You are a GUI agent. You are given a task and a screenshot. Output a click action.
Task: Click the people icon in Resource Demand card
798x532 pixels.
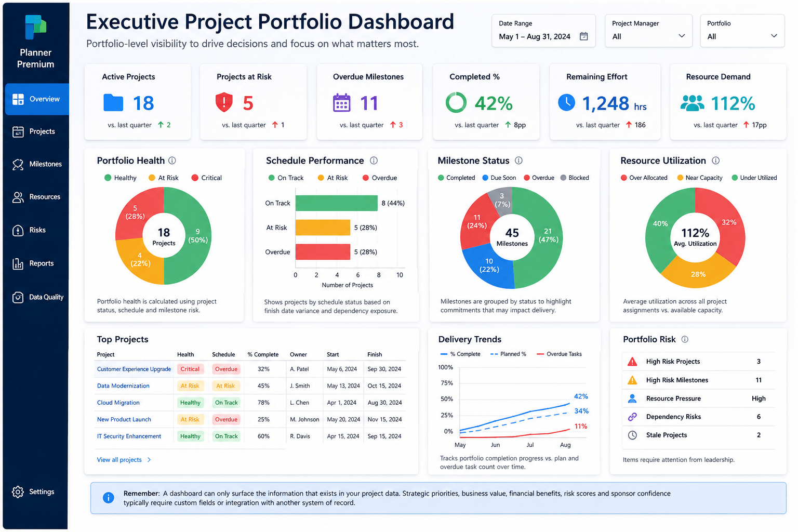coord(693,103)
